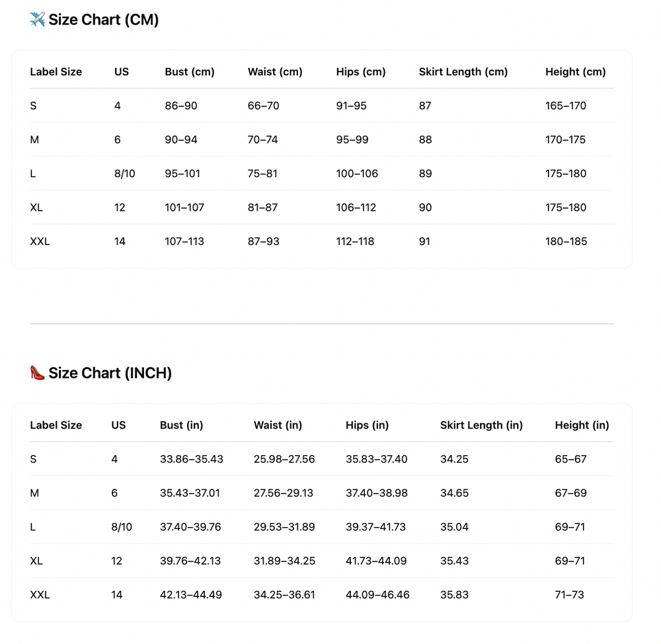The height and width of the screenshot is (644, 661).
Task: Click the high-heel shoe emoji icon
Action: tap(38, 373)
